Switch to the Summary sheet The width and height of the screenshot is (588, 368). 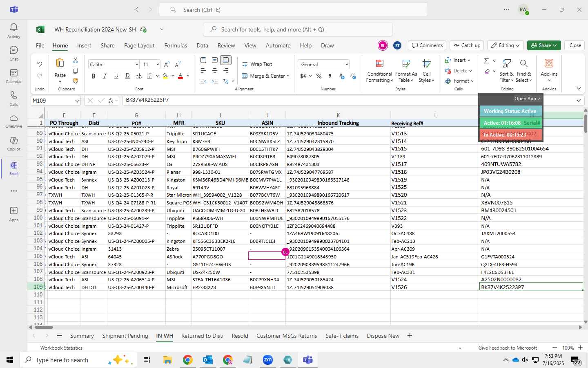(82, 336)
